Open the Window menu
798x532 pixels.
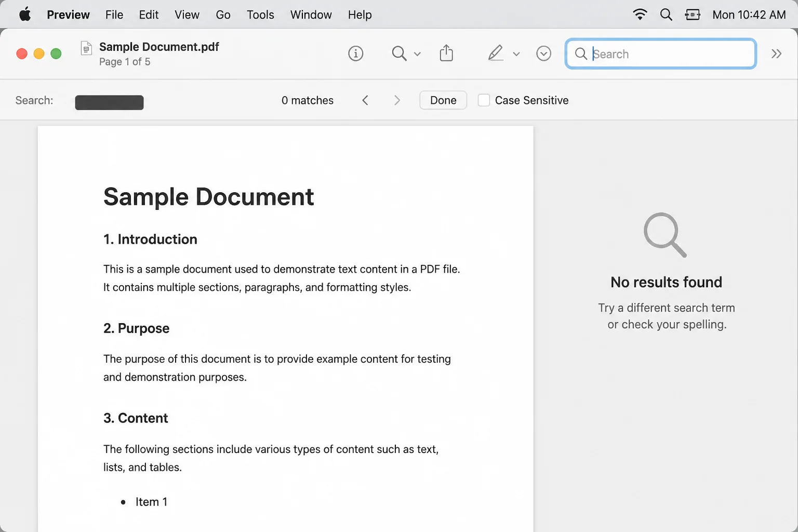pyautogui.click(x=311, y=15)
